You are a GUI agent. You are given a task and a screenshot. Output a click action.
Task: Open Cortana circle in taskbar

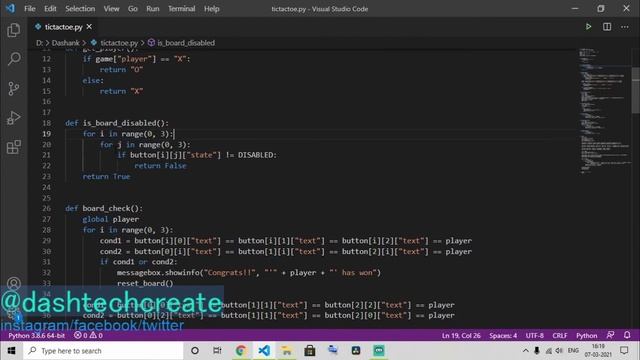point(195,351)
